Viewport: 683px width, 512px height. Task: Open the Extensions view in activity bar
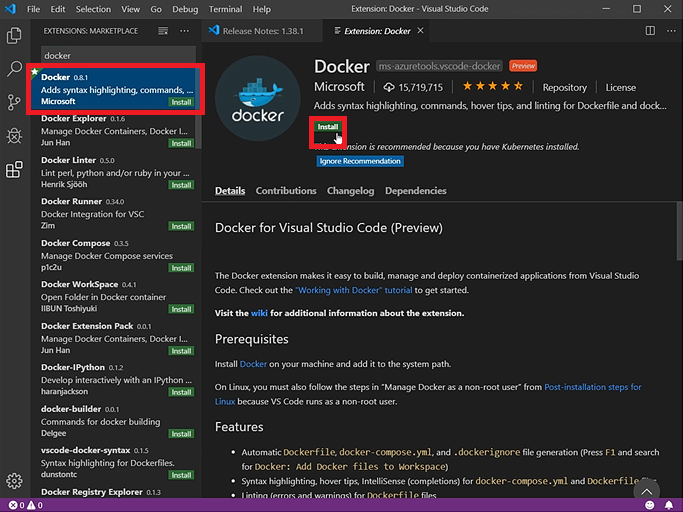point(14,170)
